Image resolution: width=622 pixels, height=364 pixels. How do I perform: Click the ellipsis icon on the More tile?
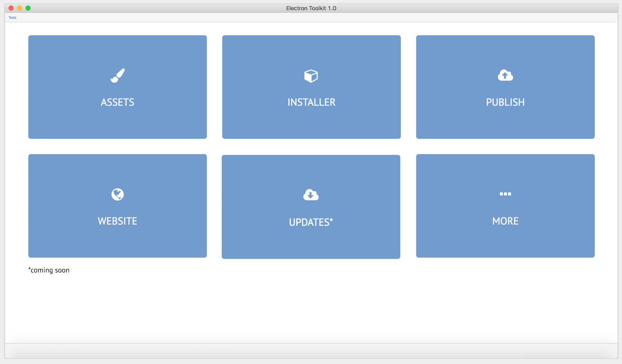coord(505,193)
